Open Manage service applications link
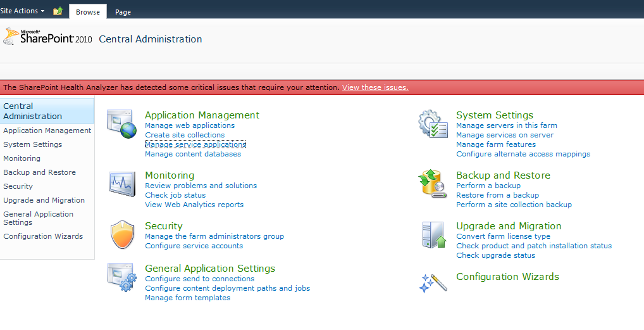The height and width of the screenshot is (330, 644). tap(195, 144)
